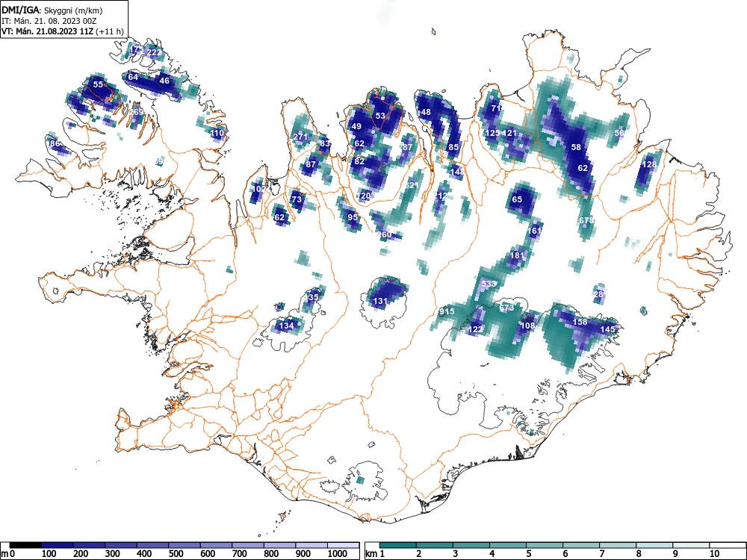Click the 95 visibility value

(352, 217)
